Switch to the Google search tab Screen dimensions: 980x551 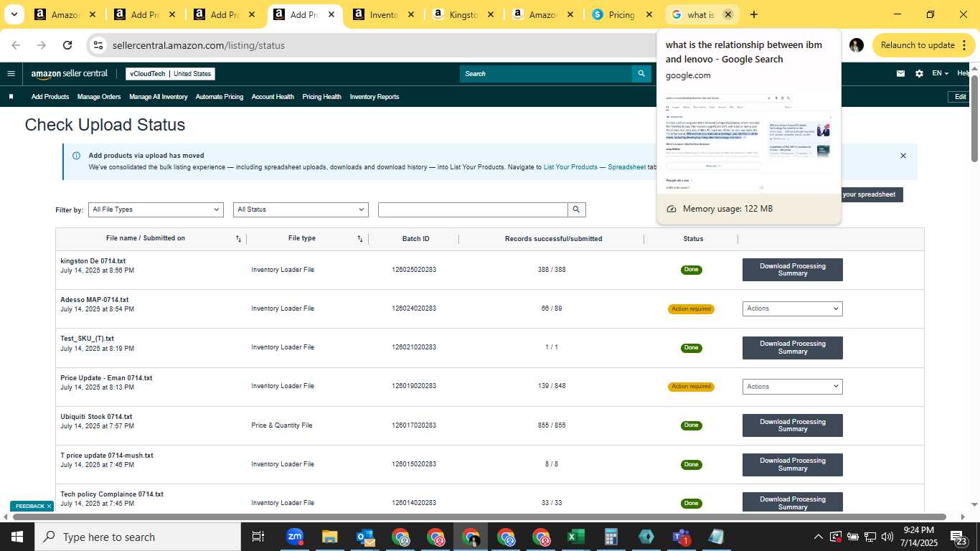[700, 14]
